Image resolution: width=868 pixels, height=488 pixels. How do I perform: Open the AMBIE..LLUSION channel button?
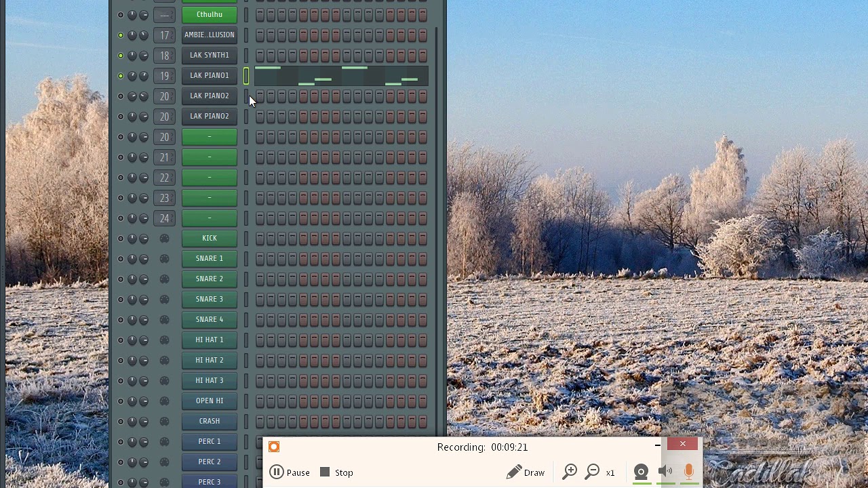click(210, 35)
